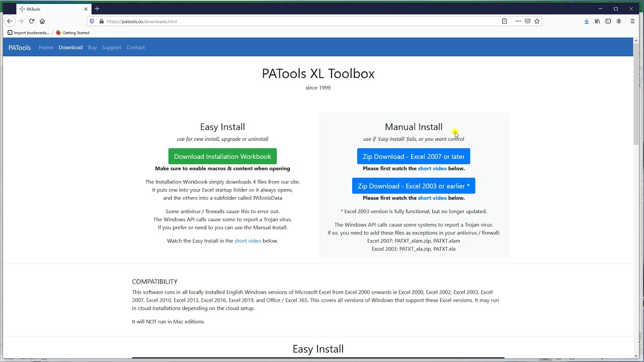This screenshot has height=362, width=644.
Task: Open the browser home page
Action: [x=42, y=21]
